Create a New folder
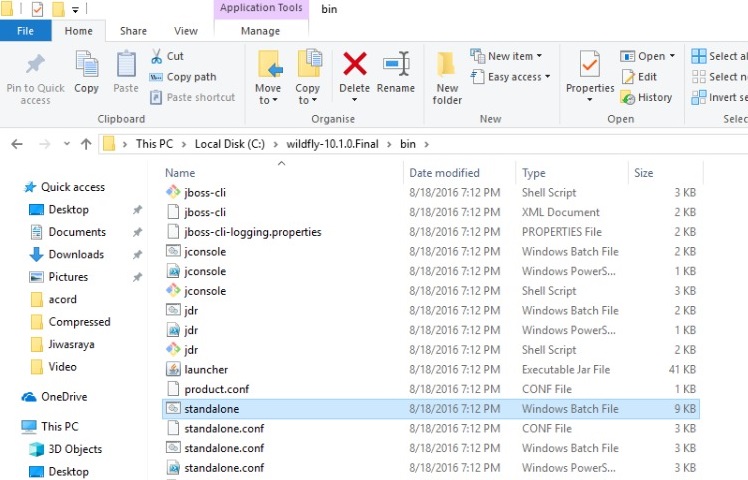This screenshot has width=748, height=480. 447,78
